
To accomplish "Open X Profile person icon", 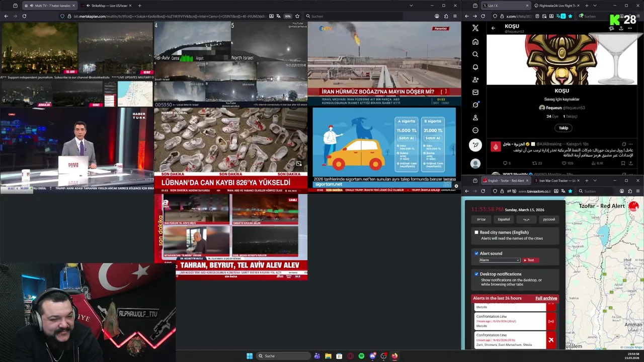I will click(475, 118).
